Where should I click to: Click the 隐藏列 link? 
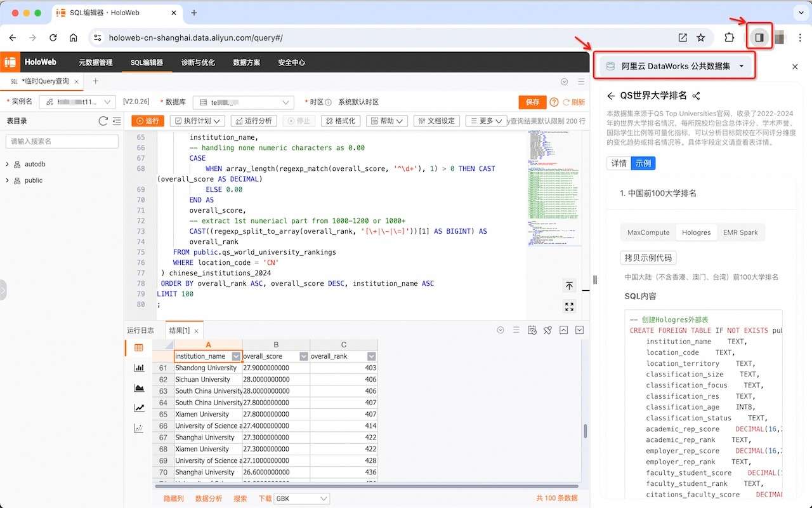pyautogui.click(x=174, y=499)
